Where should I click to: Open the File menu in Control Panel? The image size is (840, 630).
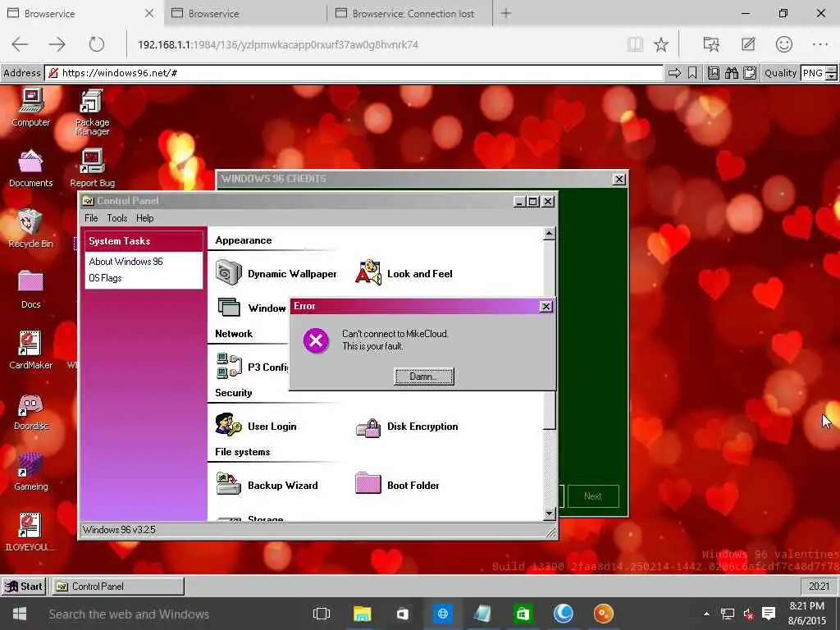point(91,218)
